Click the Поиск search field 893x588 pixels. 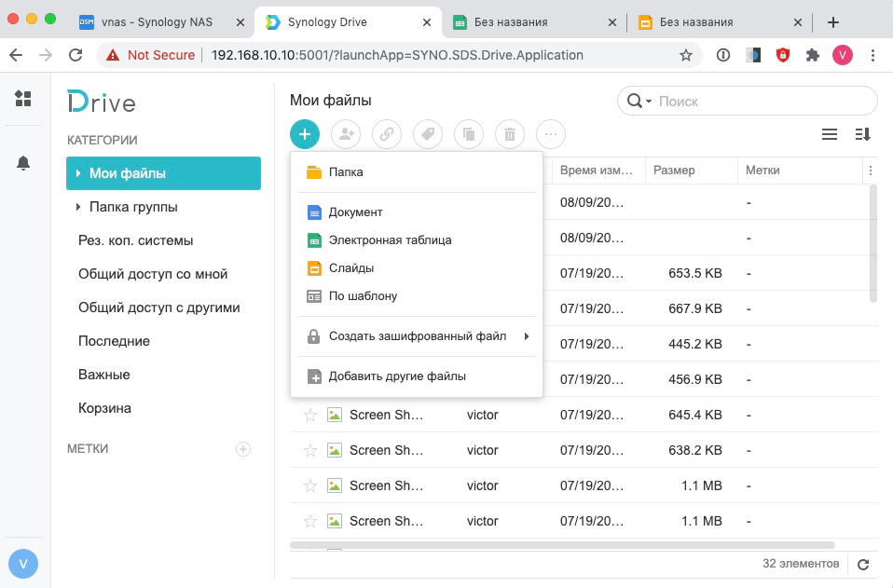coord(760,101)
